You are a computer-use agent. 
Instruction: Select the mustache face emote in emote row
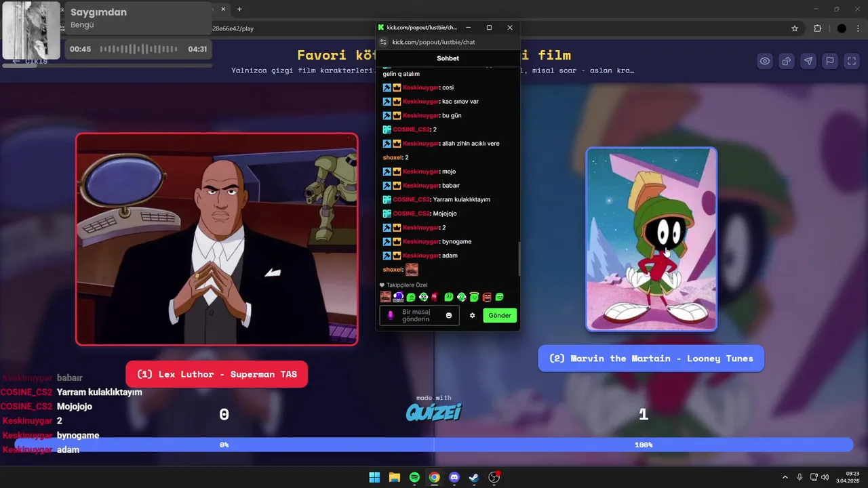[x=385, y=297]
